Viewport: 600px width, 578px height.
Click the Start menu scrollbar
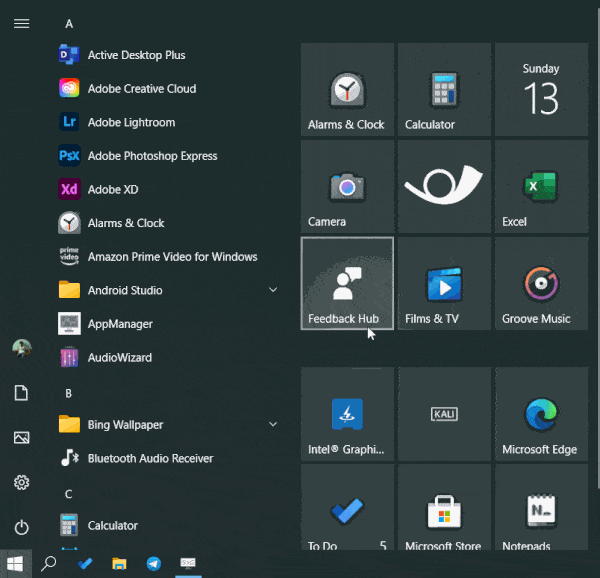coord(598,248)
